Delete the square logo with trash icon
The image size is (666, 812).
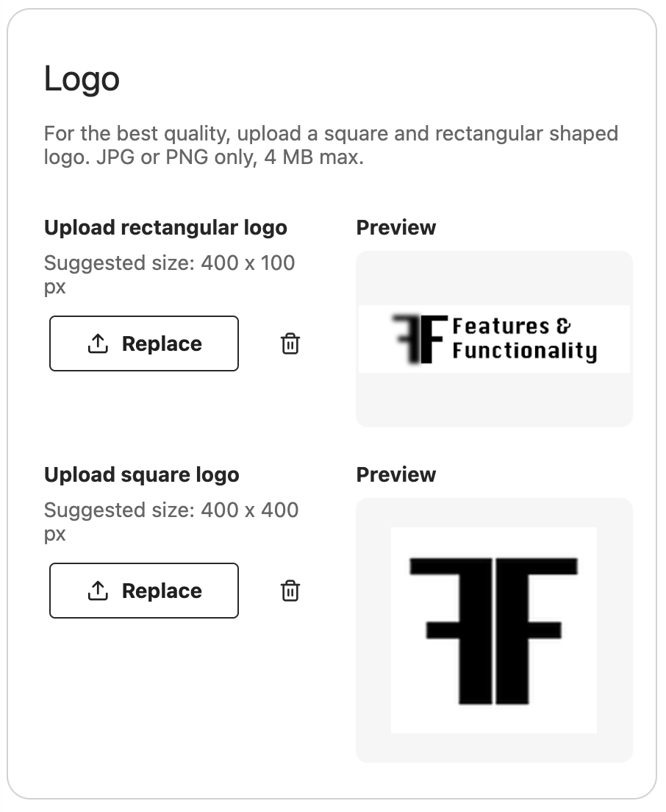pyautogui.click(x=290, y=591)
